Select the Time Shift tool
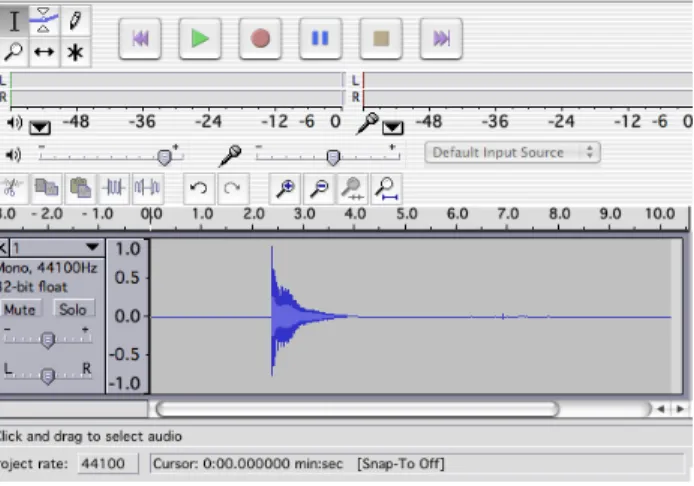694x486 pixels. coord(44,52)
